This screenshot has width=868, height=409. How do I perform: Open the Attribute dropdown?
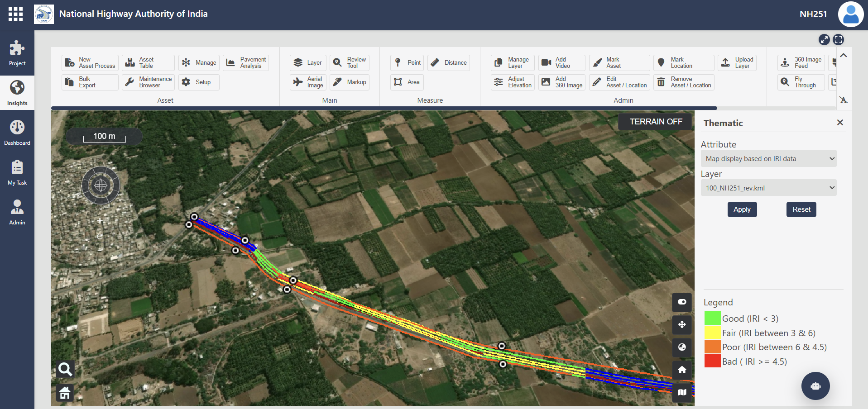(x=768, y=159)
